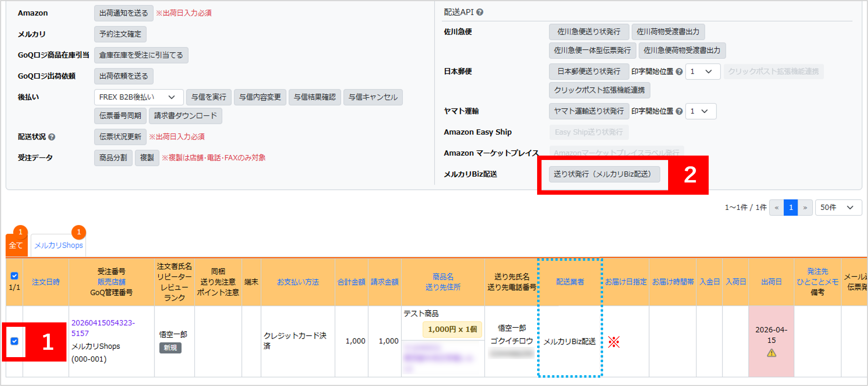Click the 出荷通知を送る button for Amazon
Screen dimensions: 868x386
(x=123, y=13)
